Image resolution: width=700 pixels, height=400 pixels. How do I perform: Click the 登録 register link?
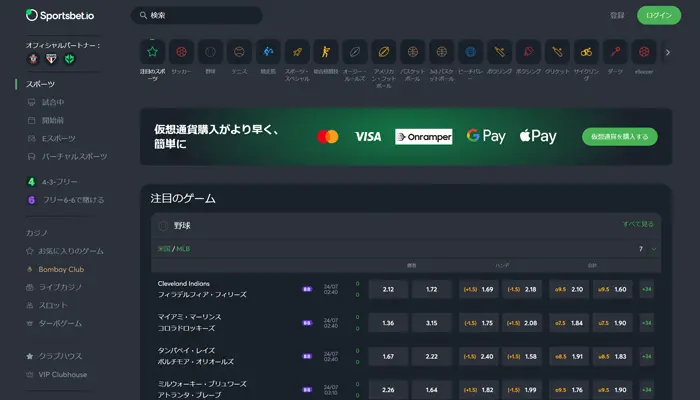point(617,15)
